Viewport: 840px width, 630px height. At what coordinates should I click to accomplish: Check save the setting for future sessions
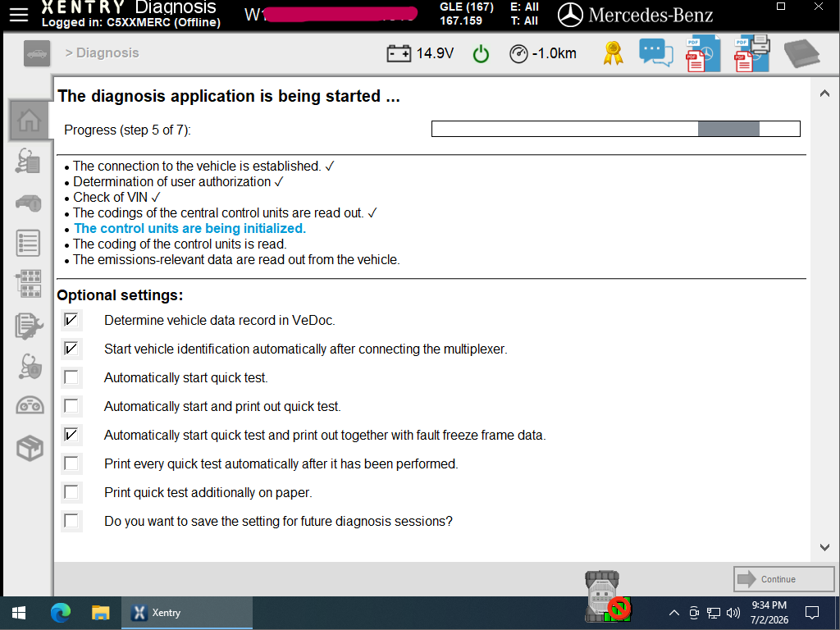click(71, 521)
